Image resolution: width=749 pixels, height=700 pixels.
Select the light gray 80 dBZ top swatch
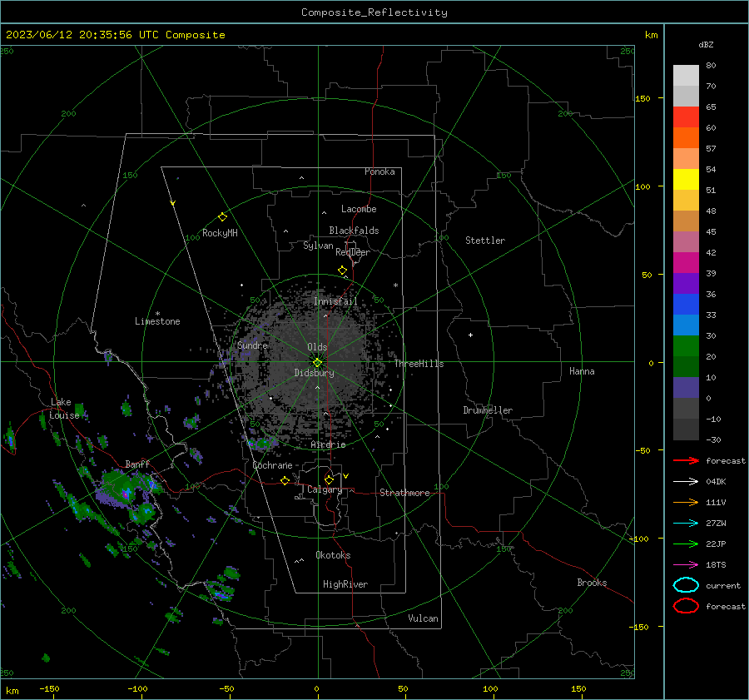[x=686, y=75]
